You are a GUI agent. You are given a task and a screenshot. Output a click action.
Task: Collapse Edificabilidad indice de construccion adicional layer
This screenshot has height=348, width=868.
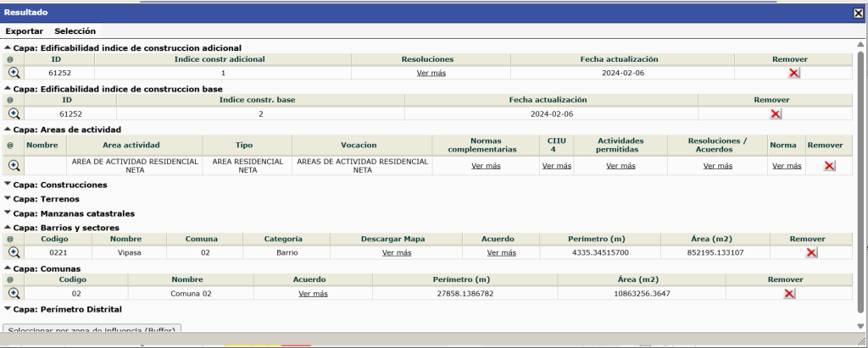pos(8,47)
